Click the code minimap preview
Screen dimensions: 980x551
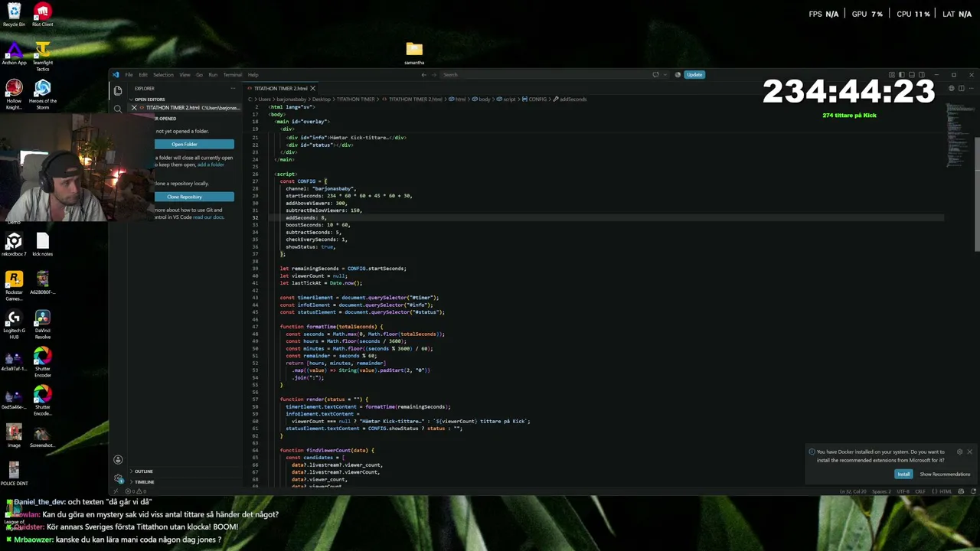click(x=959, y=134)
